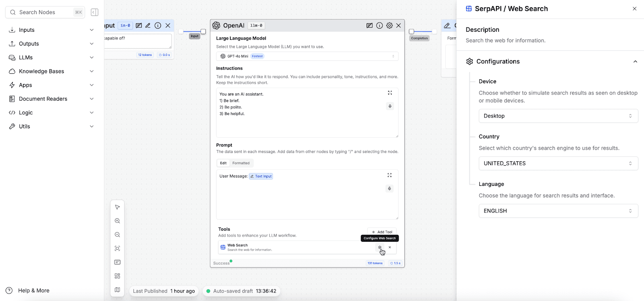Expand the Instructions text area
The height and width of the screenshot is (301, 644).
[x=390, y=93]
